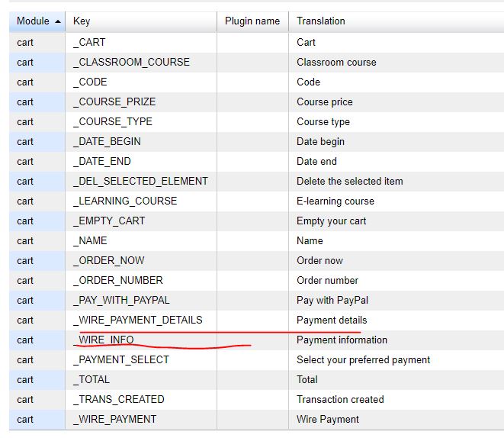Select the _COURSE_PRIZE key cell
Screen dimensions: 504x438
[x=114, y=101]
